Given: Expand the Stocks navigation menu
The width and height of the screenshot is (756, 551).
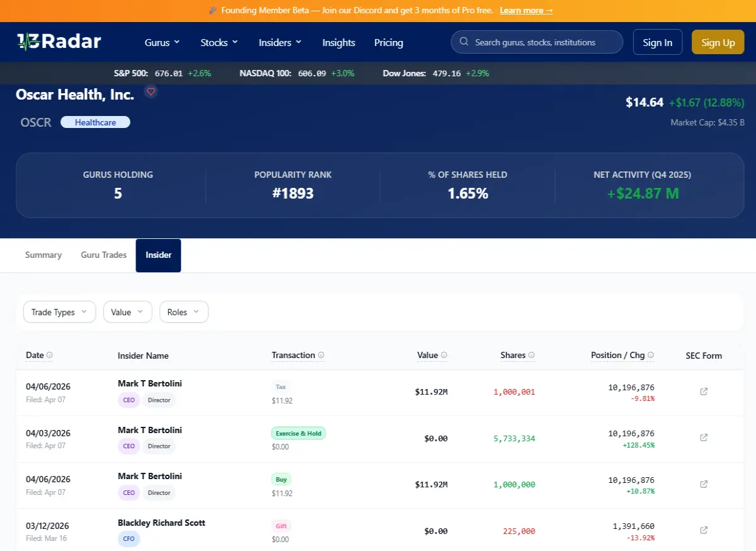Looking at the screenshot, I should [219, 42].
